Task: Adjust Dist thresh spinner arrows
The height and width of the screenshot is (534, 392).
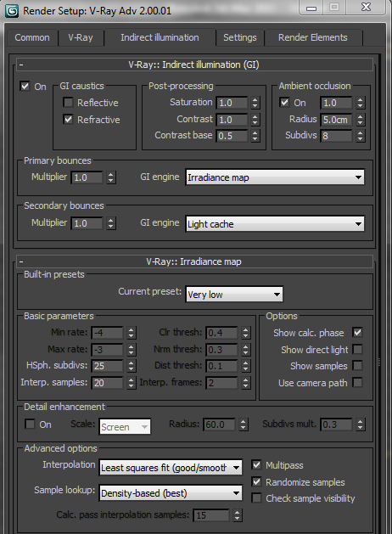Action: pyautogui.click(x=246, y=366)
